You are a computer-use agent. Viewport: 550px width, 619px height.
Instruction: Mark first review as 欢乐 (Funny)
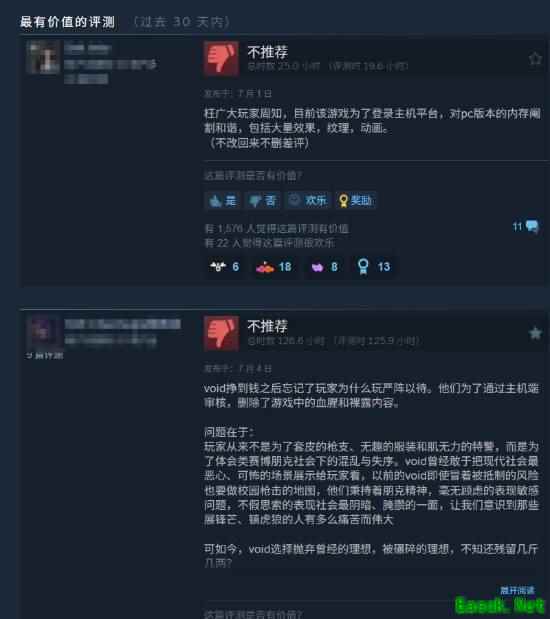(x=307, y=201)
